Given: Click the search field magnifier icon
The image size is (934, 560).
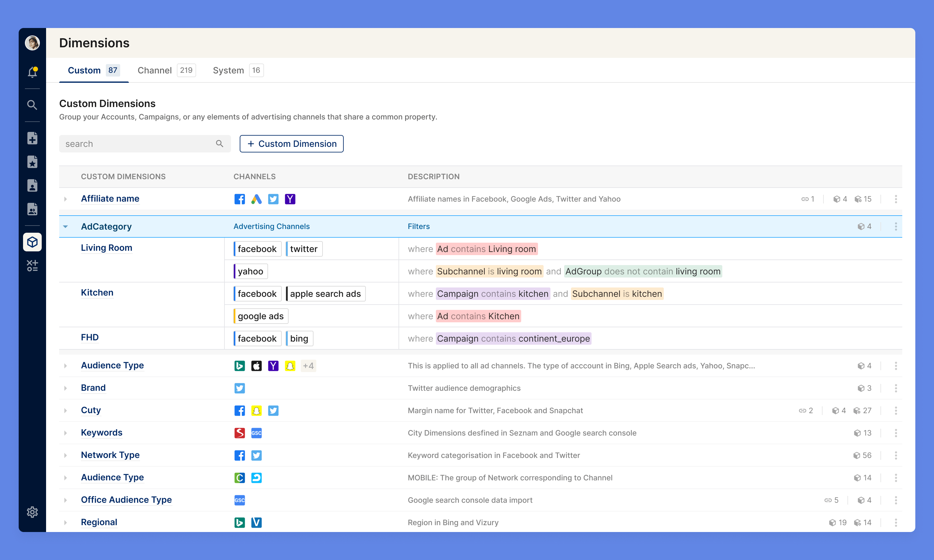Looking at the screenshot, I should pyautogui.click(x=219, y=143).
